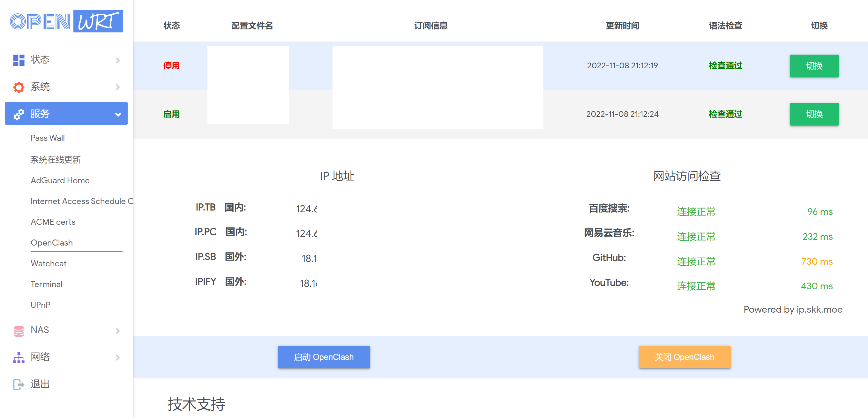The image size is (868, 418).
Task: Select 退出 to log out
Action: coord(66,384)
